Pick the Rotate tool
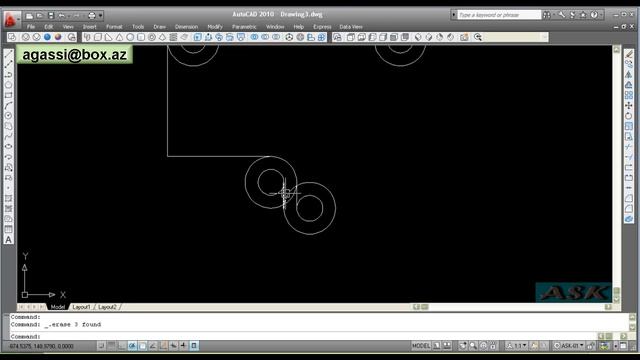640x360 pixels. tap(629, 116)
